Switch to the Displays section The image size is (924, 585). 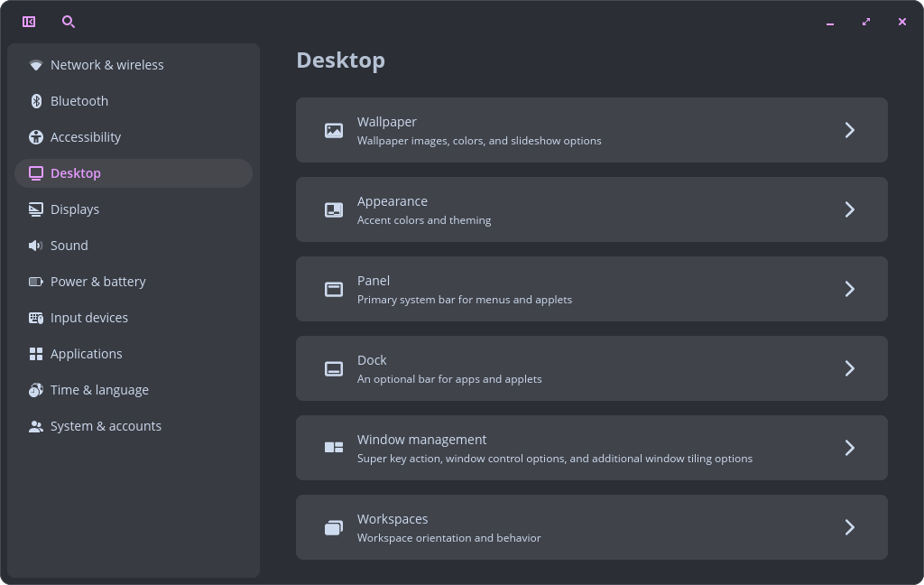(x=75, y=209)
